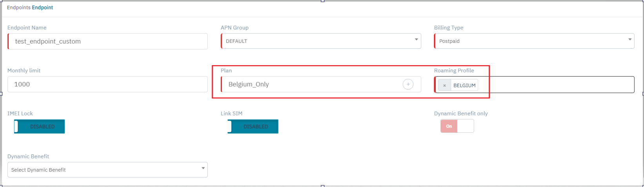Expand the Billing Type dropdown
This screenshot has width=644, height=187.
534,41
